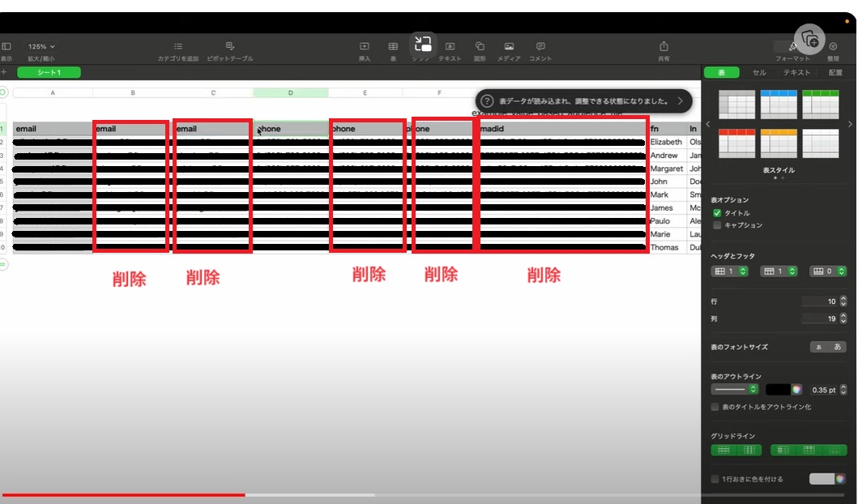Check 1行おきに色を付ける option
The height and width of the screenshot is (504, 858).
[x=715, y=479]
